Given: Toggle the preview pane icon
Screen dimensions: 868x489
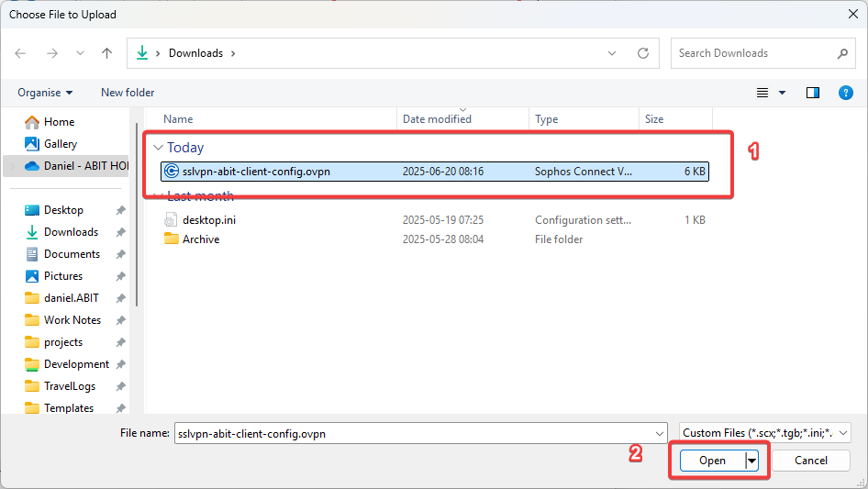Looking at the screenshot, I should pyautogui.click(x=813, y=93).
